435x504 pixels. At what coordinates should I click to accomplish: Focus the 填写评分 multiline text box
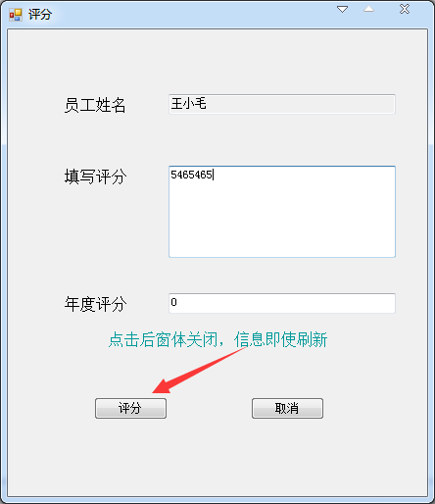coord(282,212)
